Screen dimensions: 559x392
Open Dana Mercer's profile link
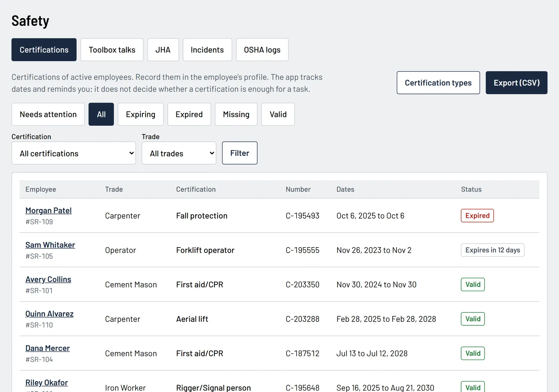[48, 348]
